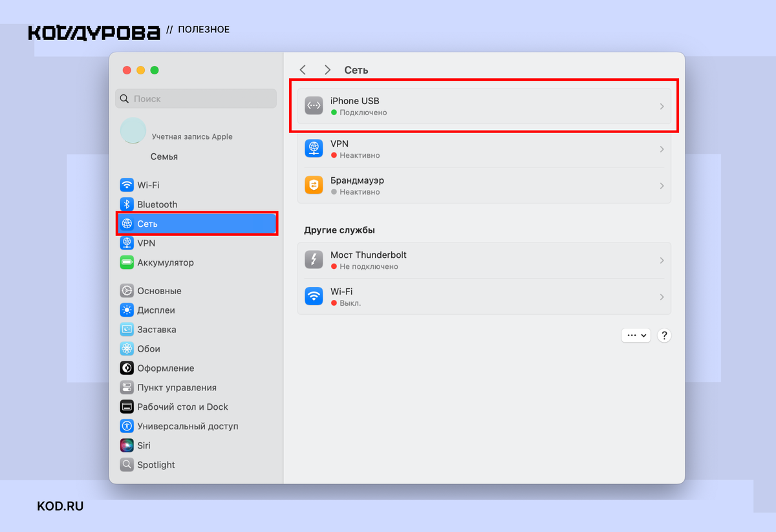Open Spotlight settings section

(197, 465)
